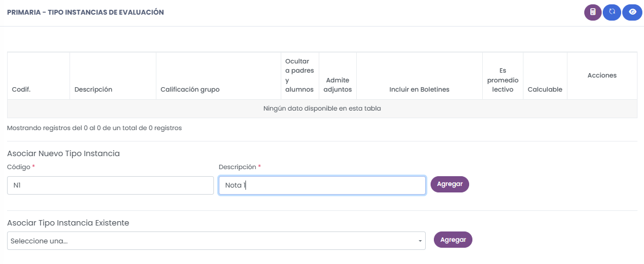
Task: Open the Seleccione una... dropdown
Action: 216,241
